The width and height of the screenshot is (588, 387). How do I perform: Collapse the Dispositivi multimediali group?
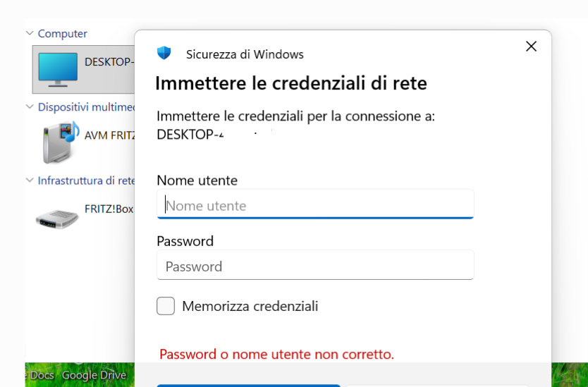click(x=30, y=106)
